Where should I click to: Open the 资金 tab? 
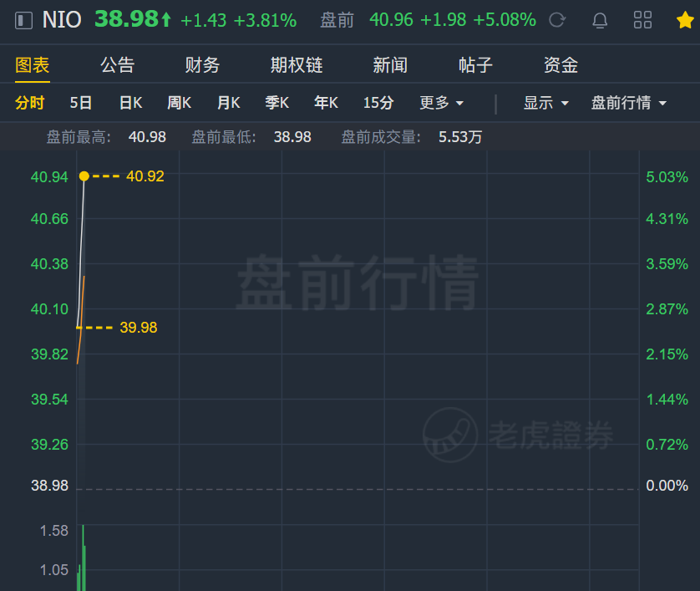(x=561, y=65)
